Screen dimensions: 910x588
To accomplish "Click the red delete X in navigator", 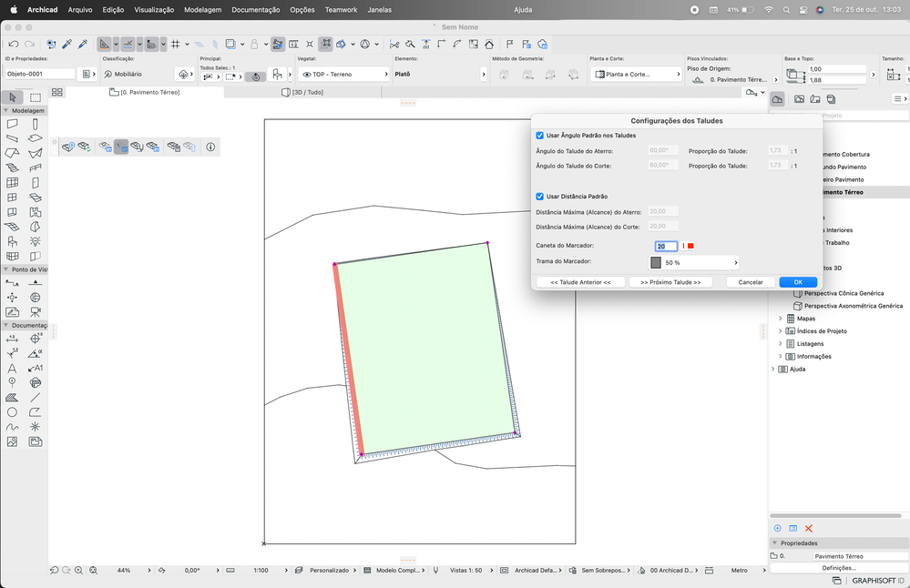I will 809,528.
